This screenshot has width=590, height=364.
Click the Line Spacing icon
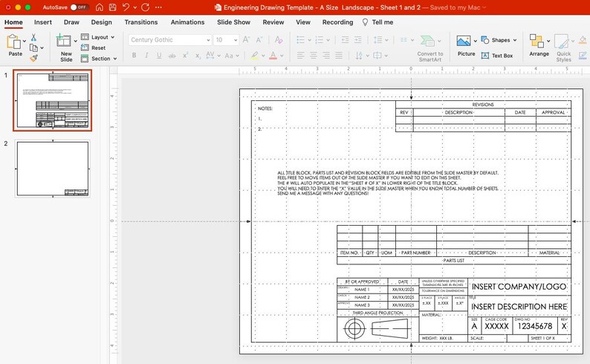(x=377, y=39)
